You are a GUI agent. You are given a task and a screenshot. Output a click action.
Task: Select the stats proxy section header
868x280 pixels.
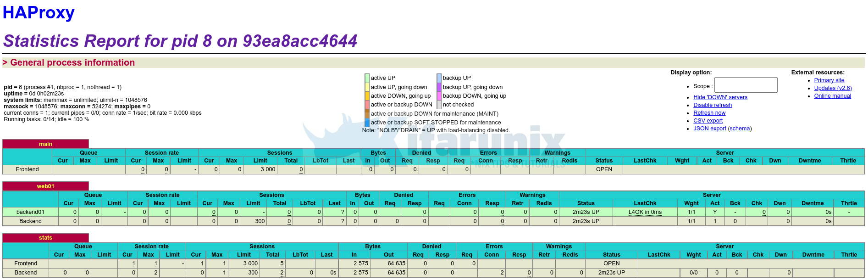point(45,238)
